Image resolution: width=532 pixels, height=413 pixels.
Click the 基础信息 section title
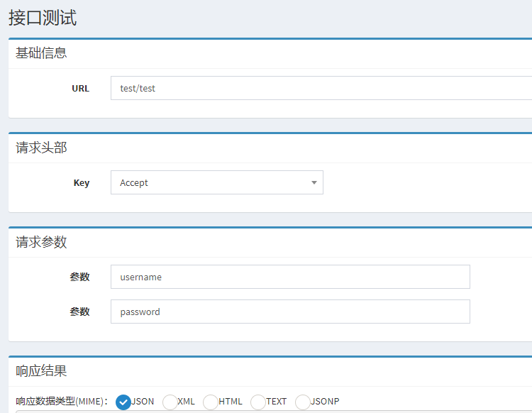pos(41,53)
